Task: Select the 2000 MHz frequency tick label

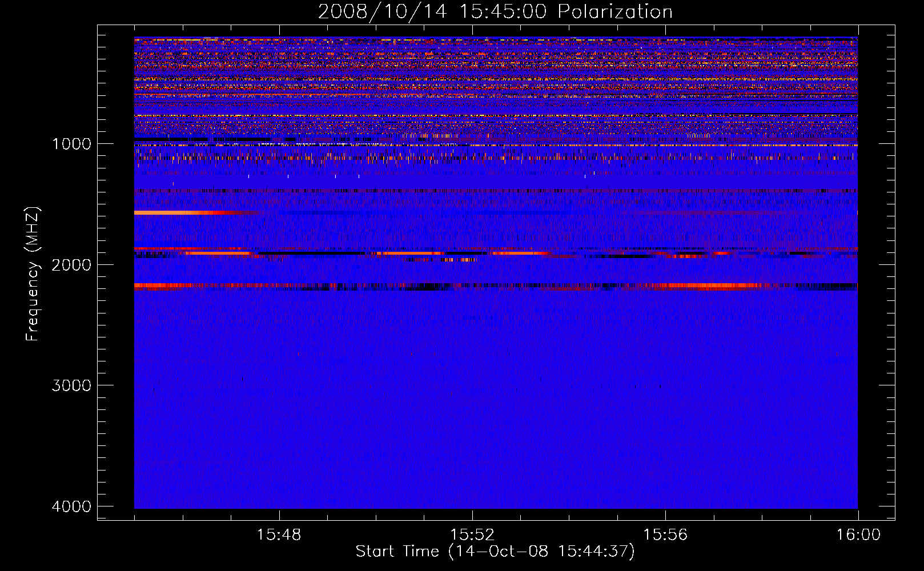Action: [71, 264]
